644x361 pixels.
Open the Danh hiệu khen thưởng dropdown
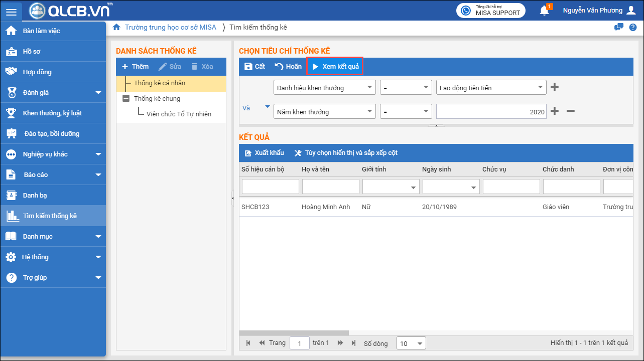click(x=325, y=87)
